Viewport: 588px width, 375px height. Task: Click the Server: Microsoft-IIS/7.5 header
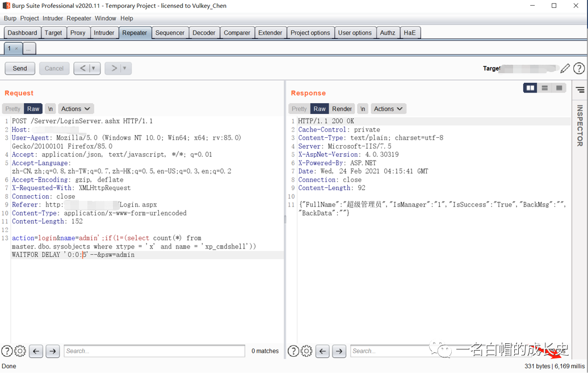(x=345, y=146)
